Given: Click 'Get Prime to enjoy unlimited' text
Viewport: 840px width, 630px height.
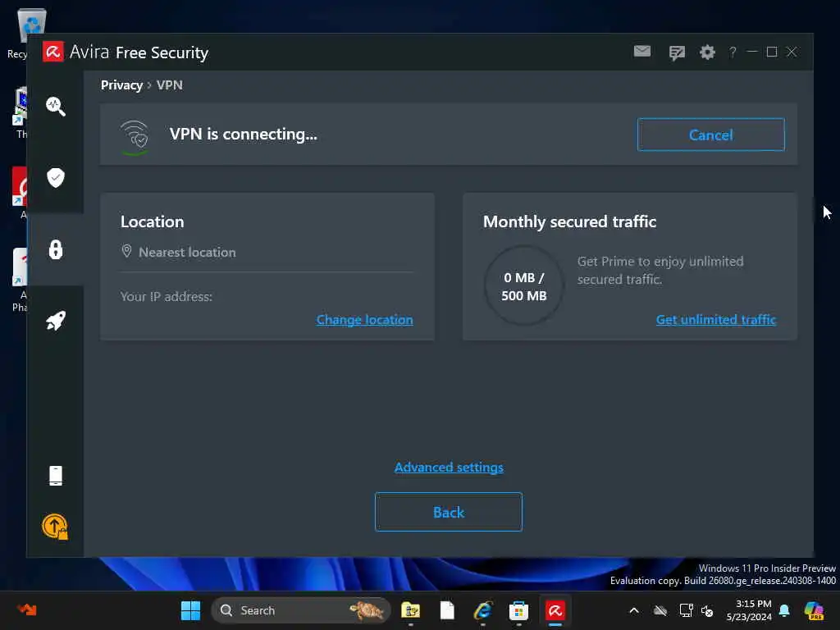Looking at the screenshot, I should (x=660, y=262).
